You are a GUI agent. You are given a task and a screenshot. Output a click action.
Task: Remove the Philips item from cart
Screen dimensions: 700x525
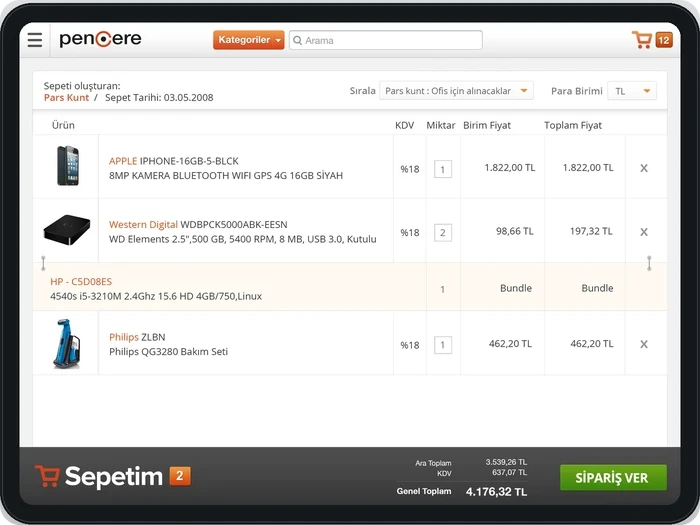click(644, 344)
